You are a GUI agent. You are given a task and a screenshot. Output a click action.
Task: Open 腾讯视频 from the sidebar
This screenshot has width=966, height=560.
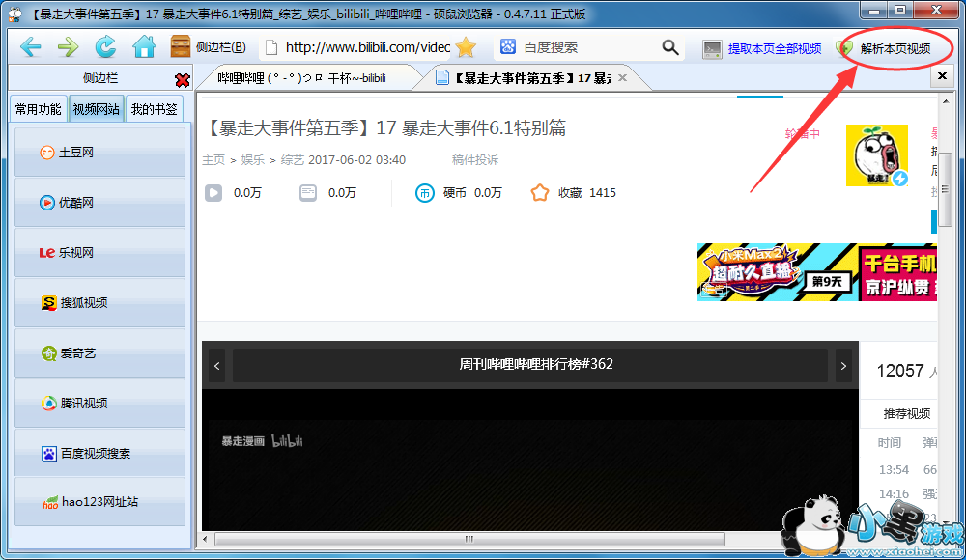pos(99,403)
